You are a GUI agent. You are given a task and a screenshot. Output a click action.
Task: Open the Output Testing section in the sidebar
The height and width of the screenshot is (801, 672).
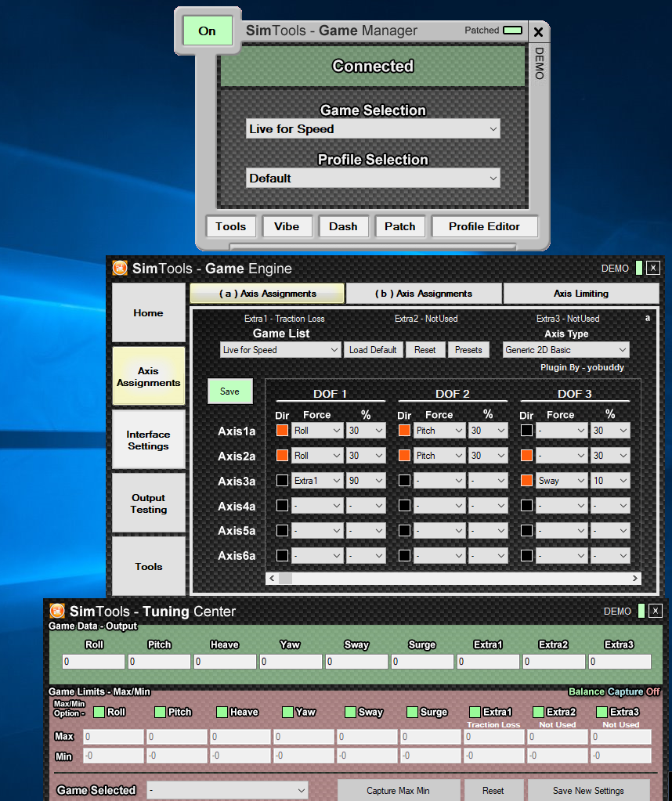[149, 503]
